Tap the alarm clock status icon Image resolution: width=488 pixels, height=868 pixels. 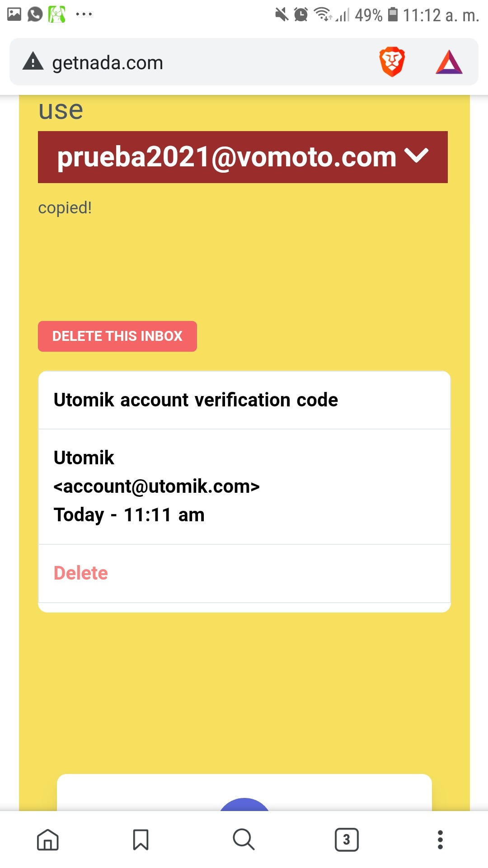coord(301,15)
